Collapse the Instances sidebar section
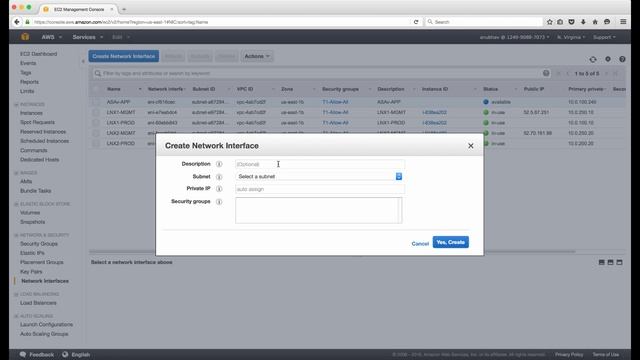Image resolution: width=640 pixels, height=360 pixels. pos(16,104)
